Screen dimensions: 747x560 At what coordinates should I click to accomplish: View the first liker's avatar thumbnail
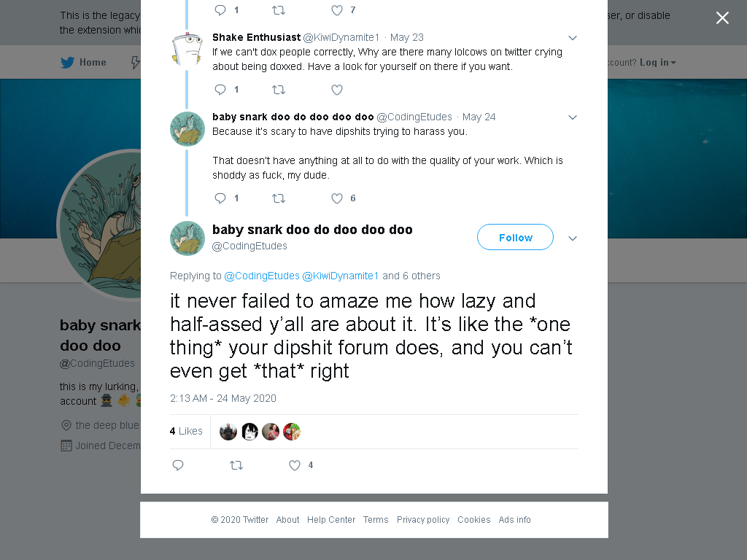coord(228,432)
